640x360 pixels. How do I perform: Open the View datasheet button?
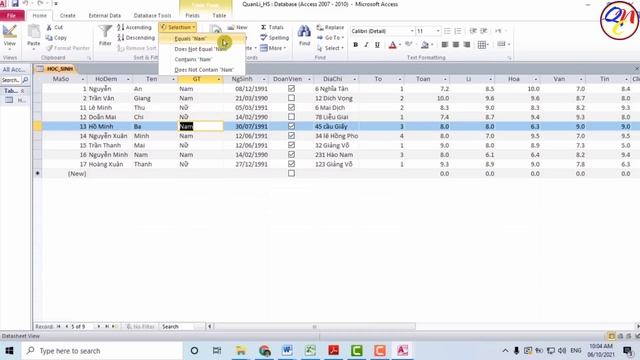[x=9, y=36]
